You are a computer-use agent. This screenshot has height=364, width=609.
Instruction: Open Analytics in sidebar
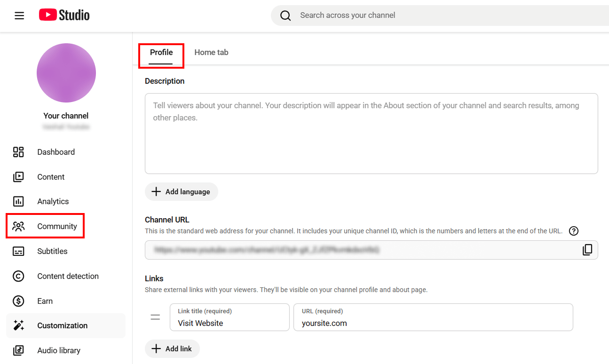(53, 201)
